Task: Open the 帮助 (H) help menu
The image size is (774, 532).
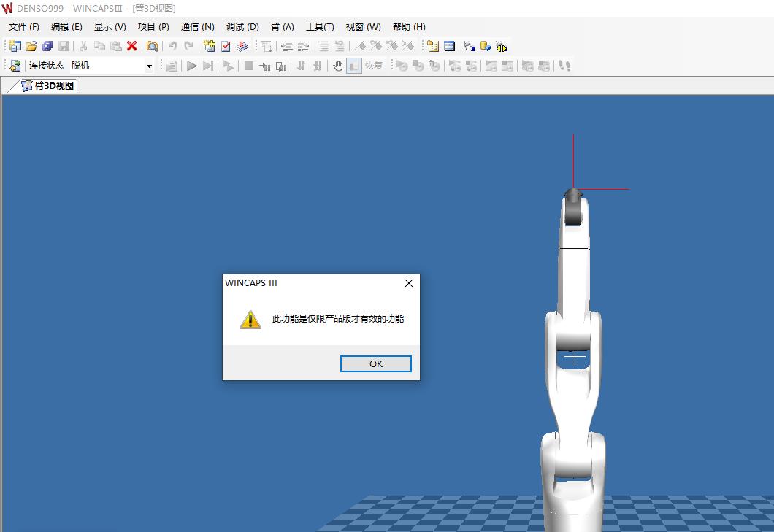Action: pyautogui.click(x=409, y=27)
